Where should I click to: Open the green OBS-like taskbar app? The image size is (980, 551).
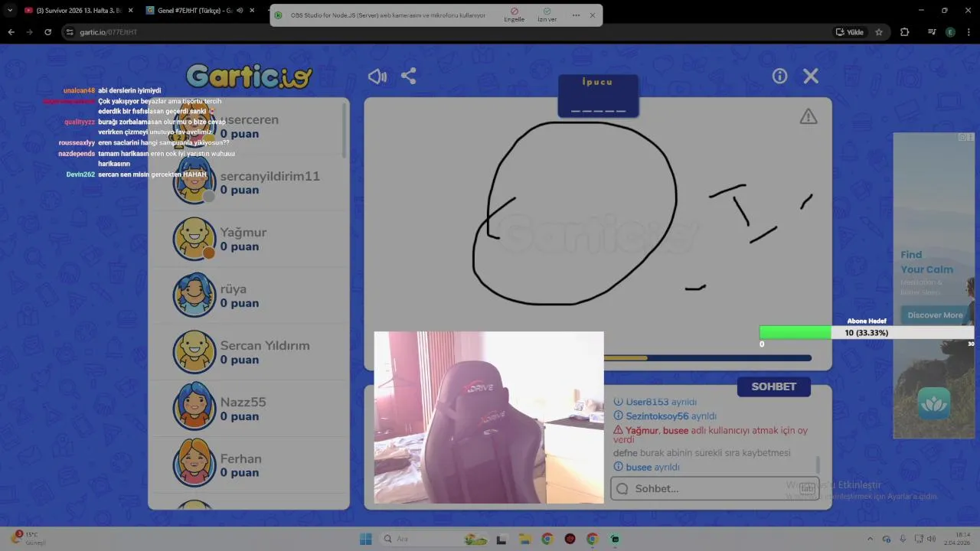click(x=615, y=539)
